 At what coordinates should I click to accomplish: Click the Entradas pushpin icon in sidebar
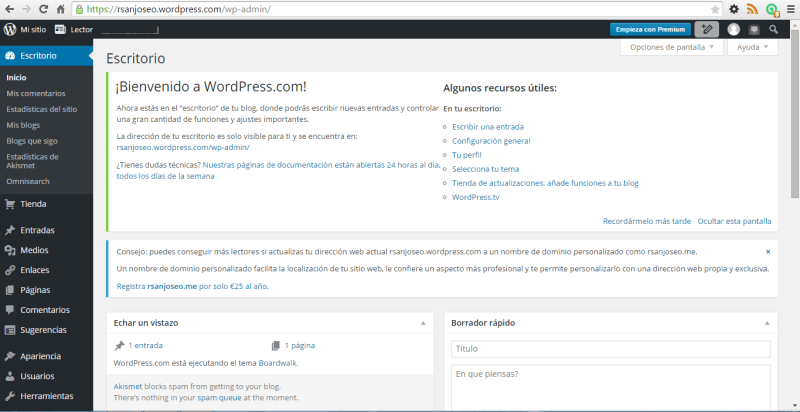(10, 230)
